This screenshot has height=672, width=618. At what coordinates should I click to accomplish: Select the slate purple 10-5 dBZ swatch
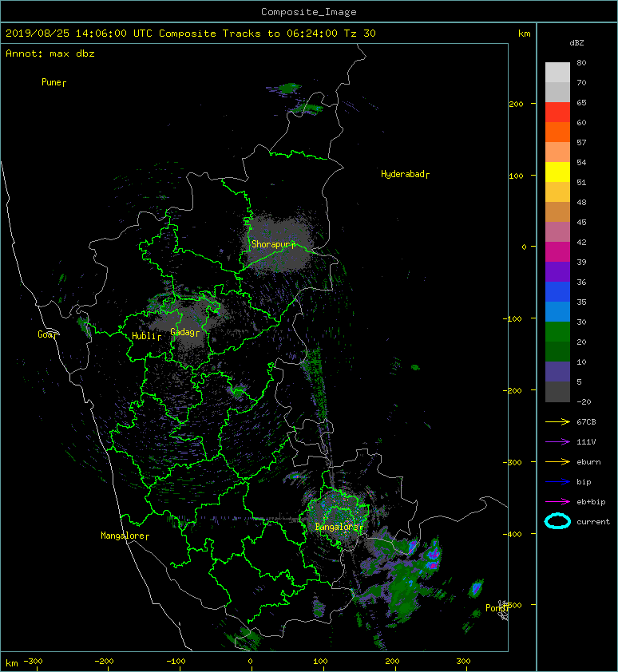(x=557, y=372)
